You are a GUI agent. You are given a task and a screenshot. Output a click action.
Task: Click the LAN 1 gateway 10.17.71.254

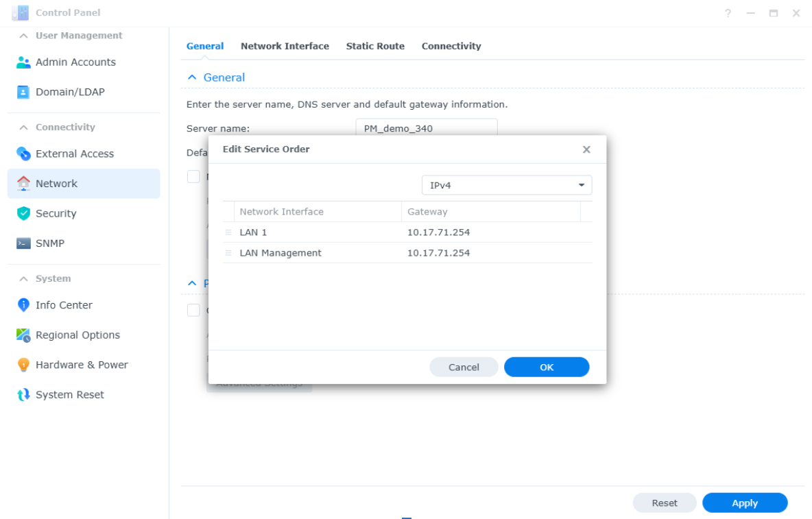pyautogui.click(x=438, y=232)
